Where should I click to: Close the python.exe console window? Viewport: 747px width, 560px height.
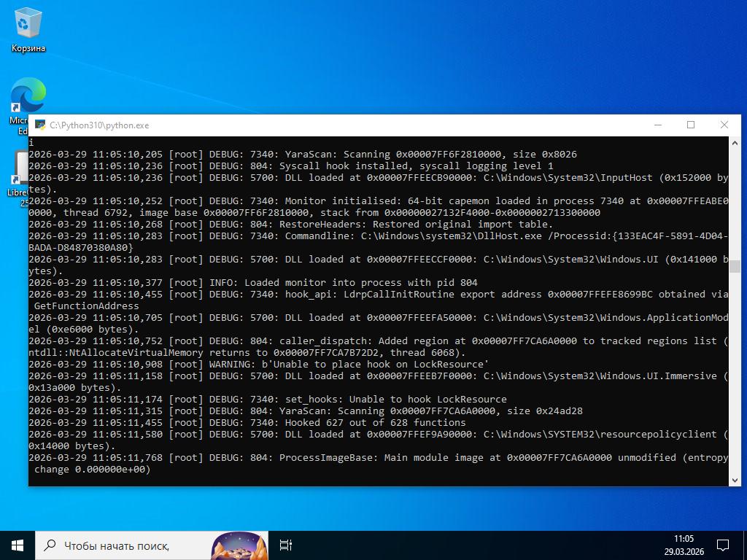(x=724, y=125)
